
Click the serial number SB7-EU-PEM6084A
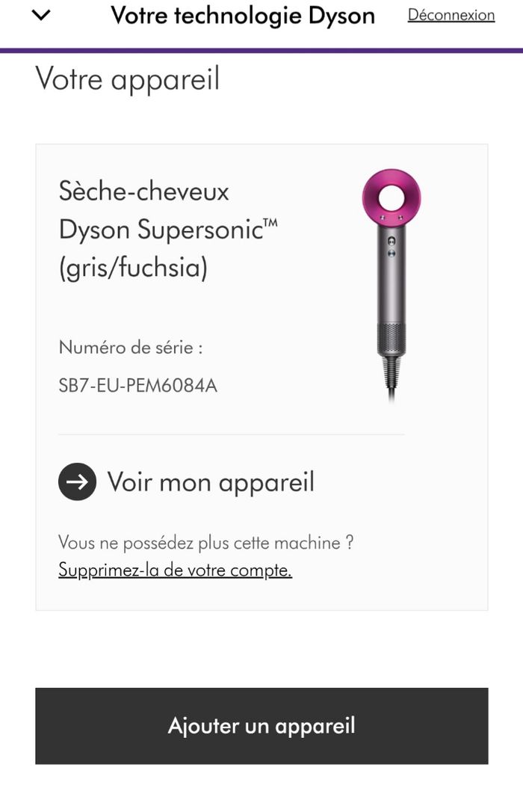point(138,386)
